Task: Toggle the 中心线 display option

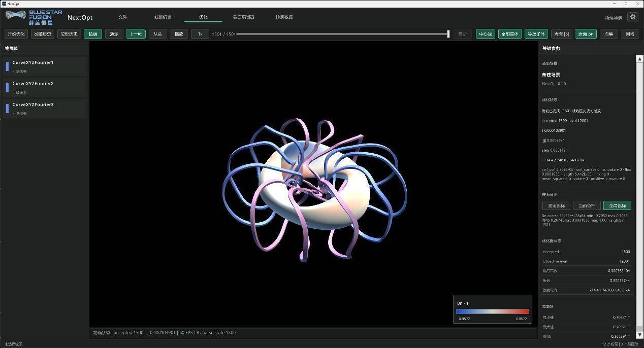Action: pyautogui.click(x=485, y=34)
